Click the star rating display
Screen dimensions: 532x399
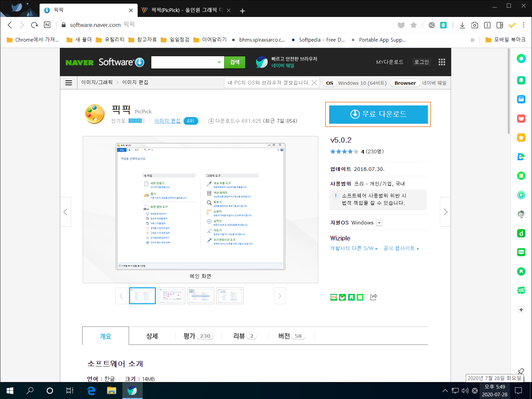[344, 152]
